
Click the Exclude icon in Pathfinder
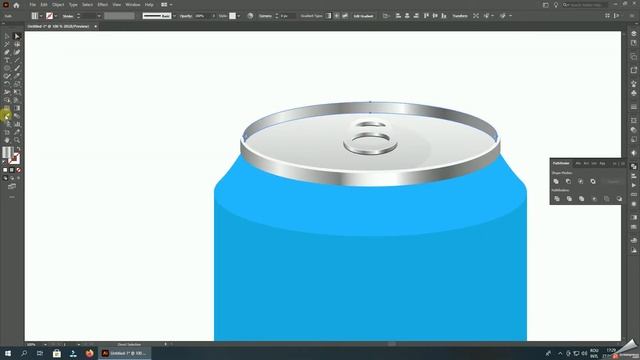pyautogui.click(x=593, y=181)
